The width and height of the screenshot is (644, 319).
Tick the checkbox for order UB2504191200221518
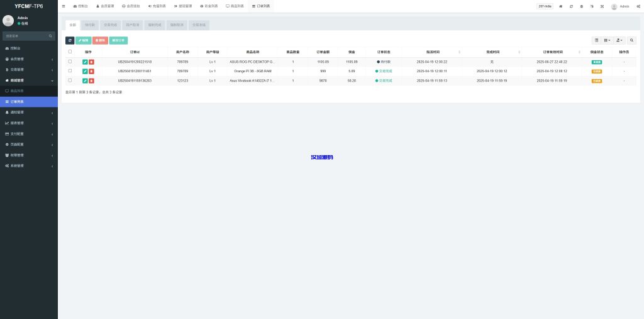(70, 62)
